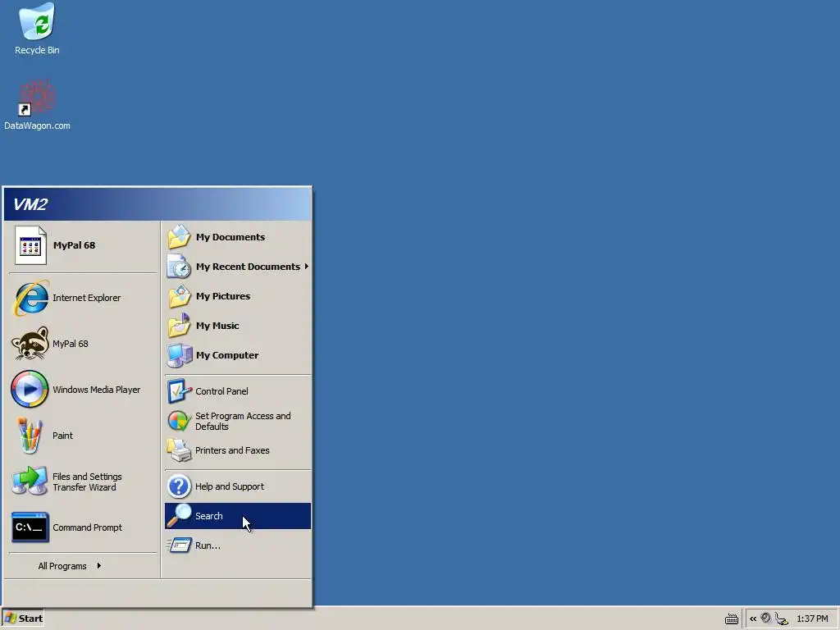
Task: Open Printers and Faxes
Action: click(x=238, y=450)
